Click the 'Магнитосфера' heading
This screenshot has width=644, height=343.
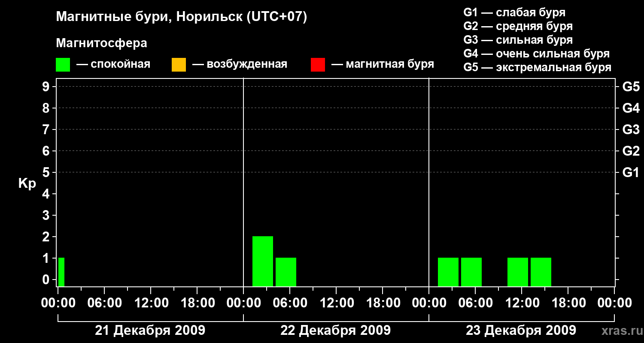101,43
